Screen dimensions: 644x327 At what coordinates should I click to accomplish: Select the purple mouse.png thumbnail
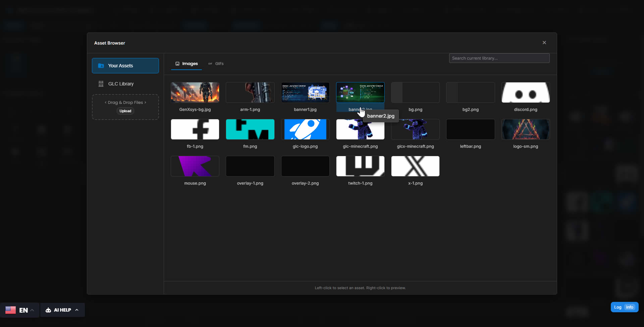(195, 166)
